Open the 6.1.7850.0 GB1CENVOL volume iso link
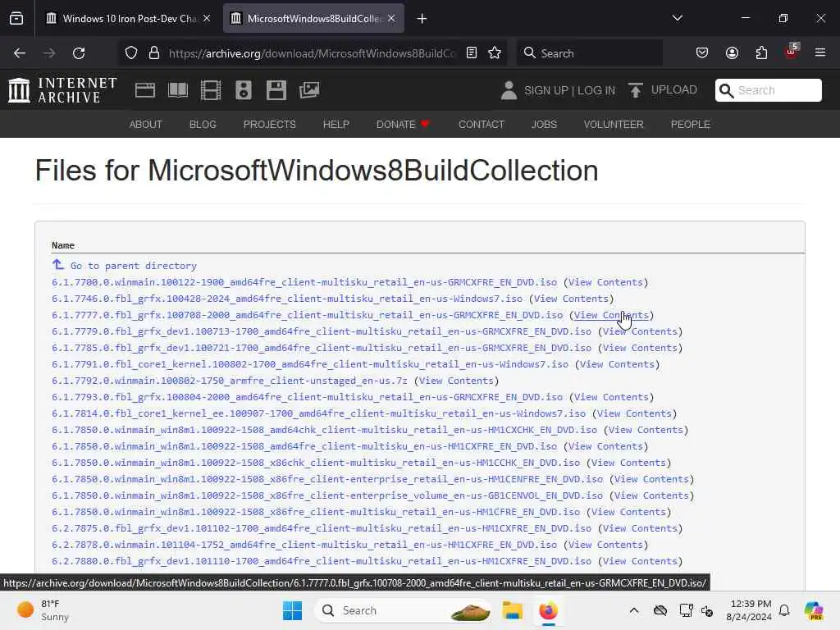This screenshot has width=840, height=630. tap(327, 495)
